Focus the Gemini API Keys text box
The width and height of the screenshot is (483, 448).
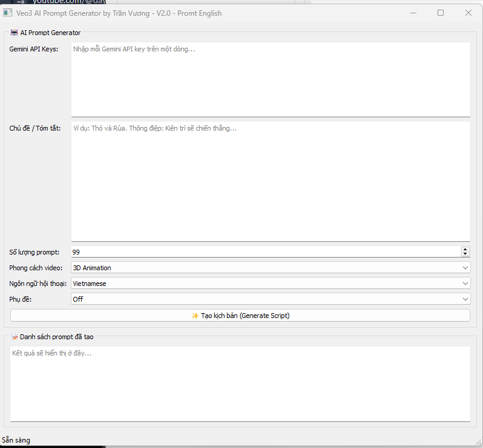[x=271, y=79]
